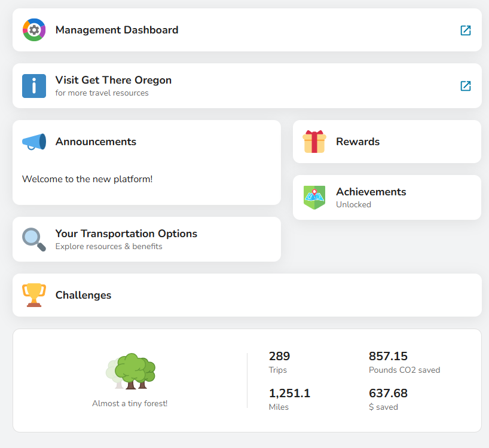This screenshot has width=489, height=448.
Task: Click the Management Dashboard gear circle icon
Action: 34,30
